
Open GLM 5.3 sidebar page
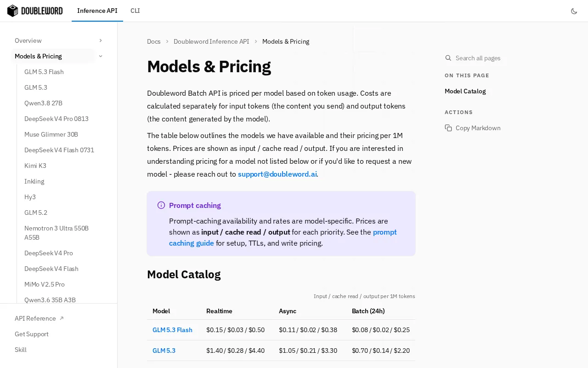click(36, 87)
